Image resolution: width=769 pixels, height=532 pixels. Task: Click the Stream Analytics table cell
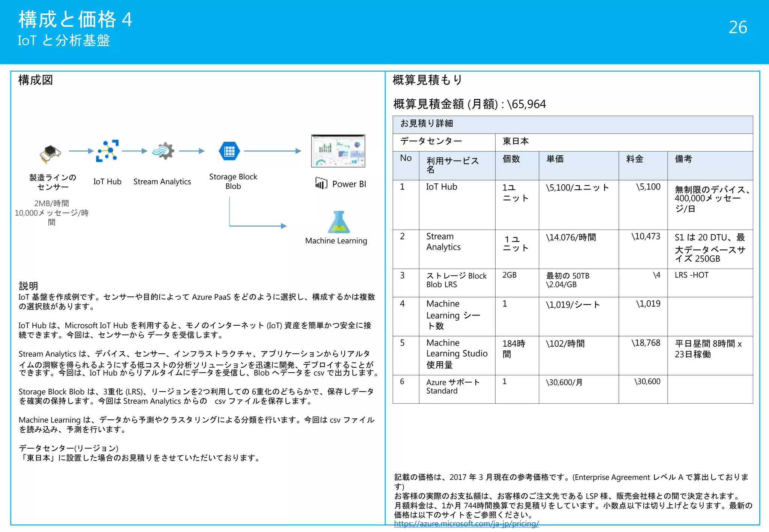[x=457, y=249]
